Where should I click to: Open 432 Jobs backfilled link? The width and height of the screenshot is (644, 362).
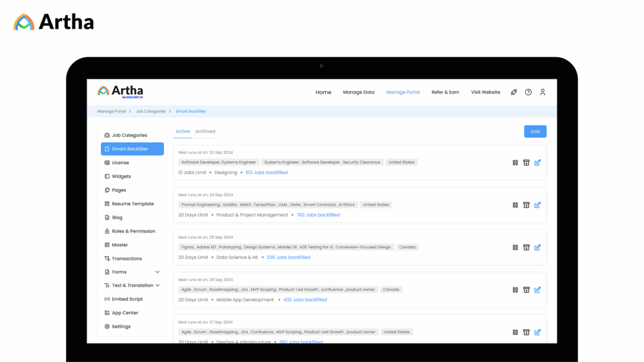(x=305, y=300)
